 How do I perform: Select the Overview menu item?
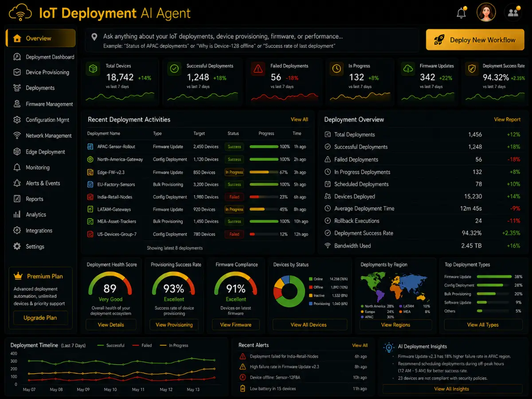40,38
